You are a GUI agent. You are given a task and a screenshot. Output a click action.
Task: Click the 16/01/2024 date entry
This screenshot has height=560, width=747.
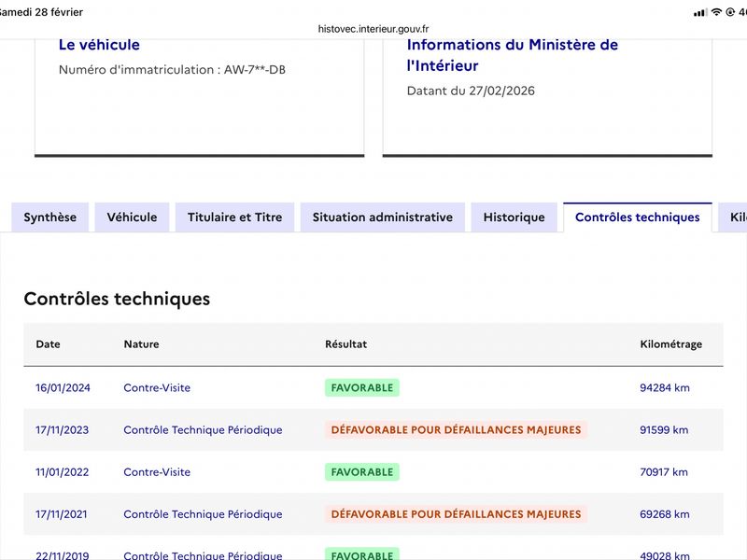63,388
